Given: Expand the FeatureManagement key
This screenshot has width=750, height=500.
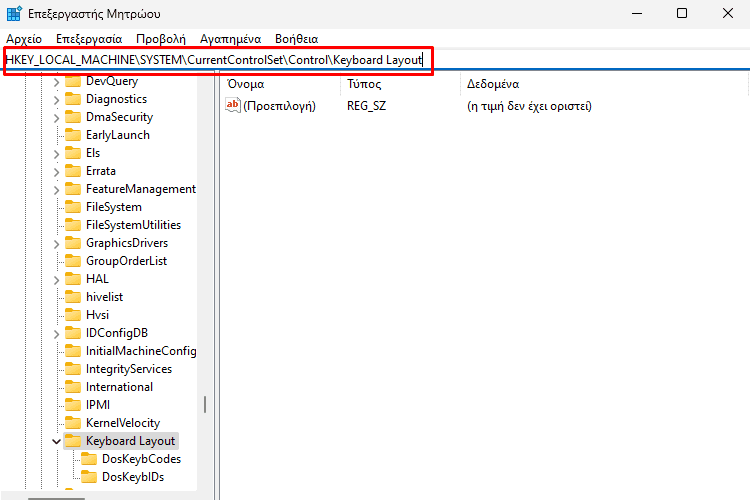Looking at the screenshot, I should (x=56, y=190).
